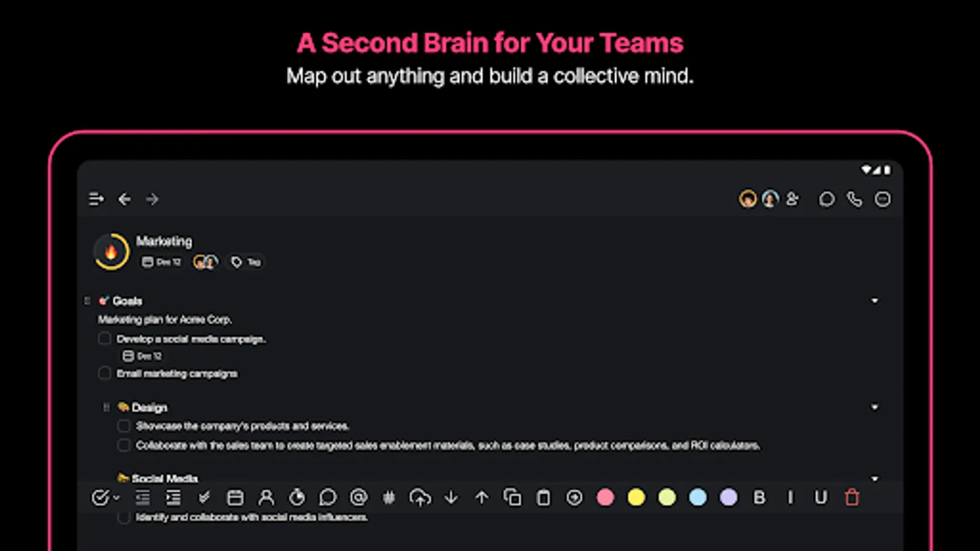
Task: Add a hashtag with the # icon
Action: click(x=389, y=498)
